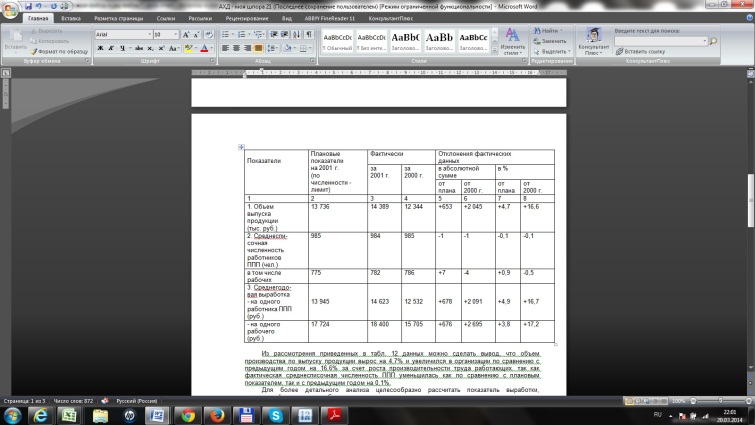The image size is (755, 425).
Task: Clear text formatting with eraser icon
Action: [209, 35]
